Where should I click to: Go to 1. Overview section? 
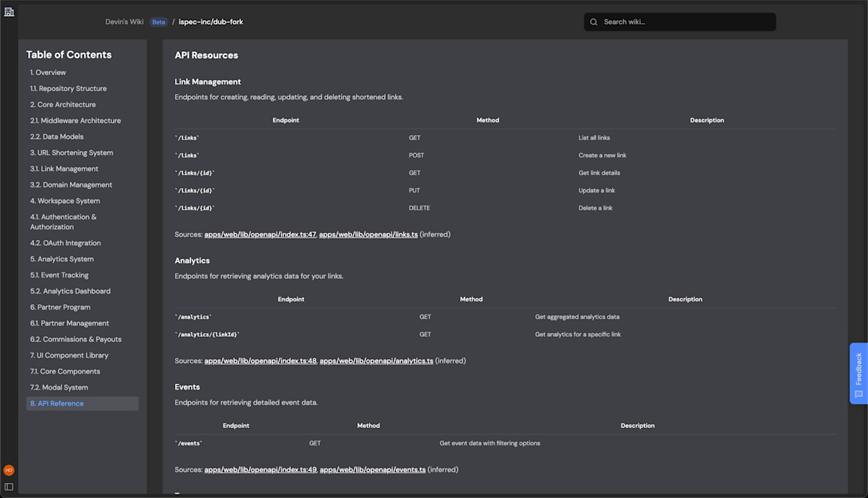pyautogui.click(x=48, y=72)
